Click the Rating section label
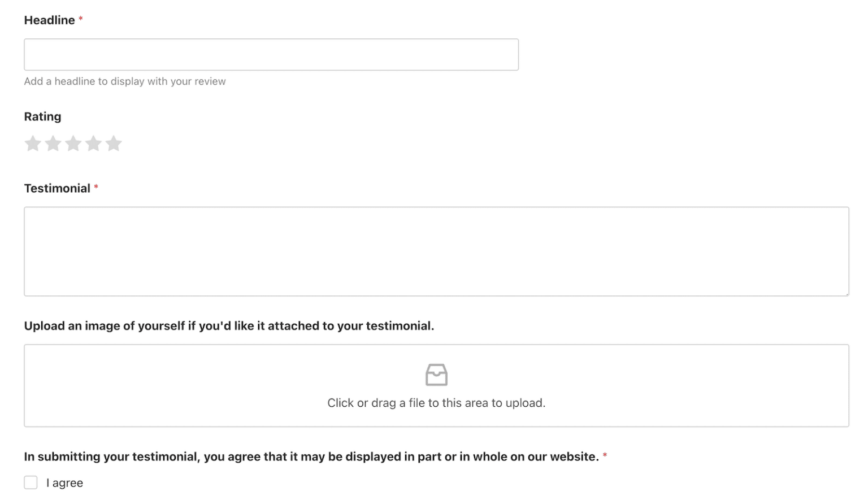 coord(42,116)
